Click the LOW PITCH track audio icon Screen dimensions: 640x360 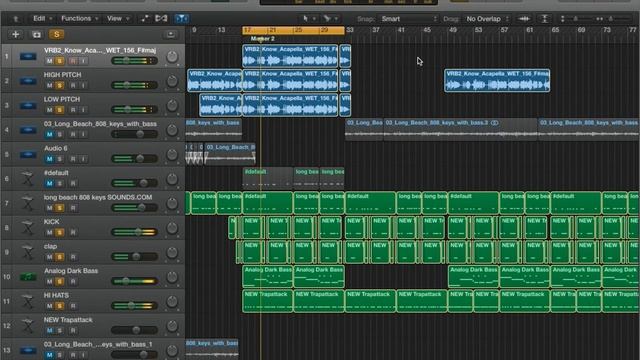point(28,105)
